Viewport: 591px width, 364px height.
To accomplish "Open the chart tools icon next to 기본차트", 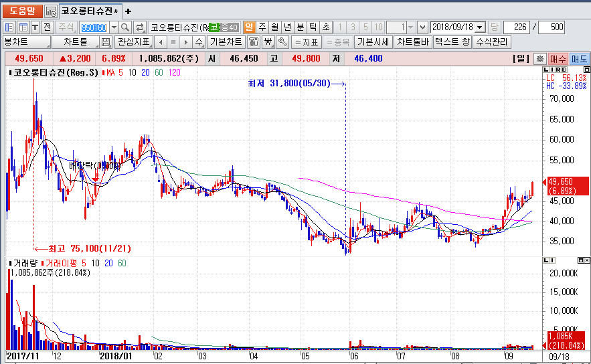I will (x=254, y=42).
